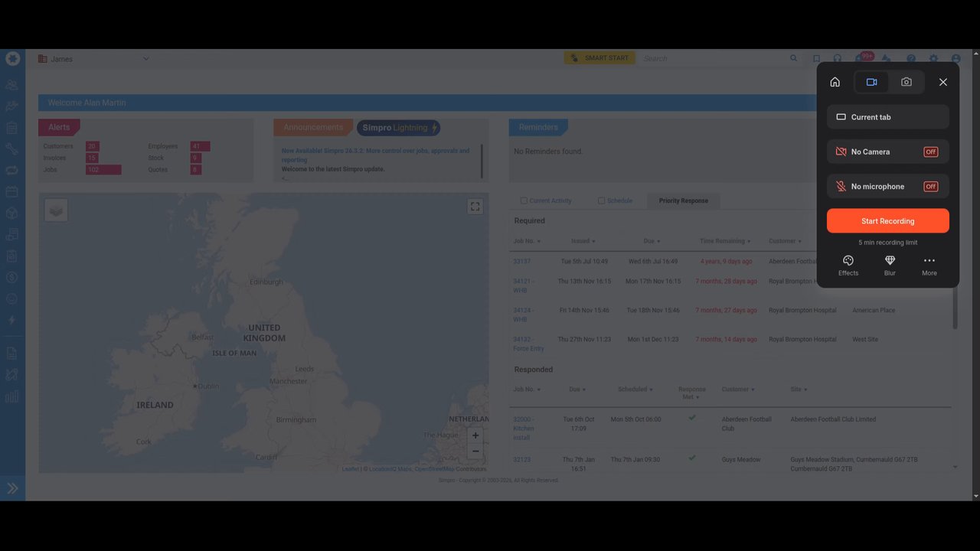The width and height of the screenshot is (980, 551).
Task: Open the headset support icon
Action: 838,59
